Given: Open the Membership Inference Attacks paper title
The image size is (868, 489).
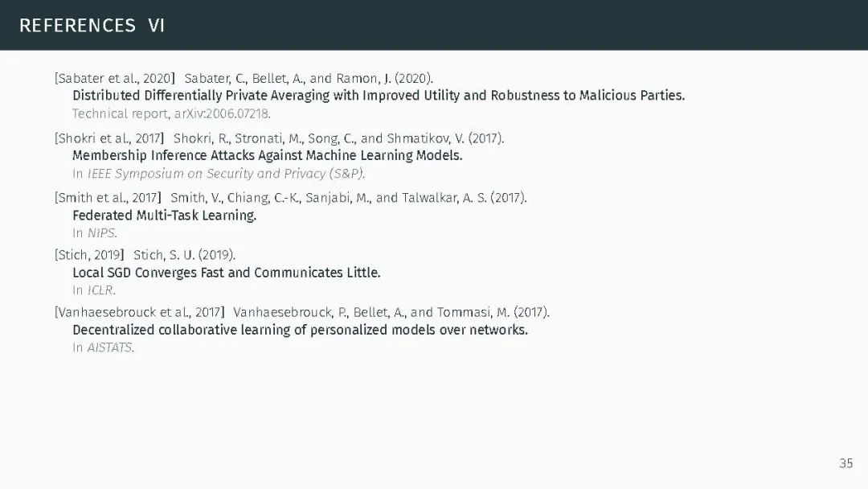Looking at the screenshot, I should pos(267,155).
